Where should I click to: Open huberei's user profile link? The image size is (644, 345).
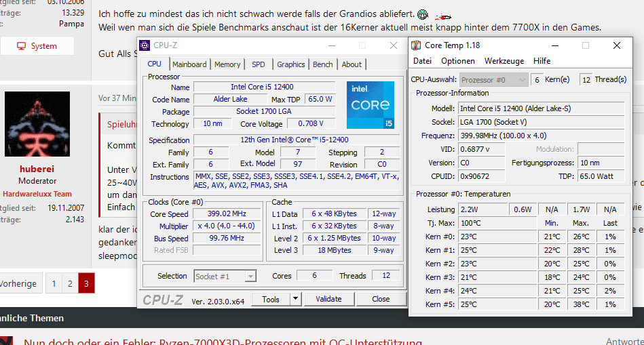pyautogui.click(x=37, y=169)
